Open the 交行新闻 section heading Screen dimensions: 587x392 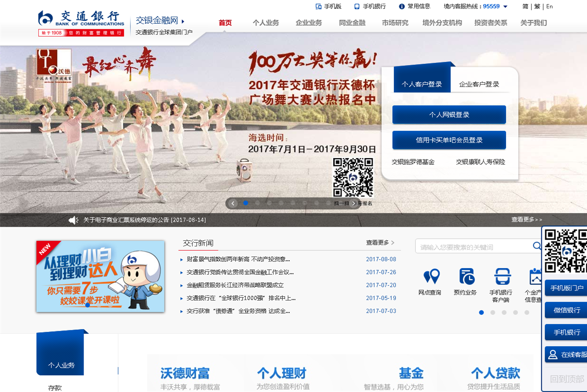pyautogui.click(x=198, y=243)
